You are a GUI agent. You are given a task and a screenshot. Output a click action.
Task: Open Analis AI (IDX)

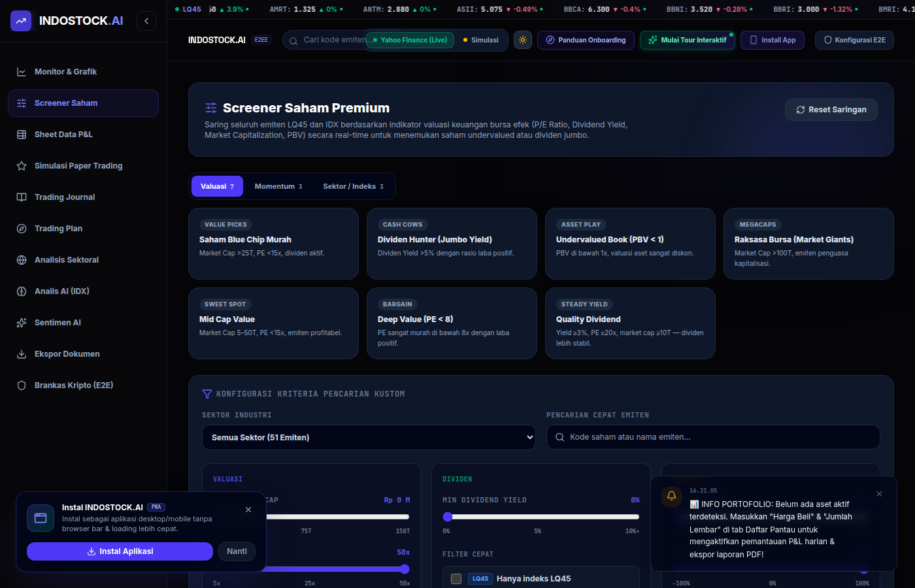pyautogui.click(x=83, y=291)
